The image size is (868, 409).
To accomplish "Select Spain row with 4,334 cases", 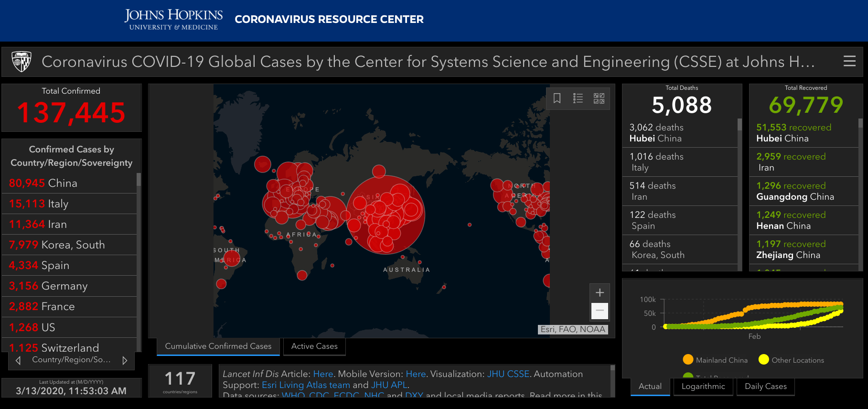I will pos(69,265).
